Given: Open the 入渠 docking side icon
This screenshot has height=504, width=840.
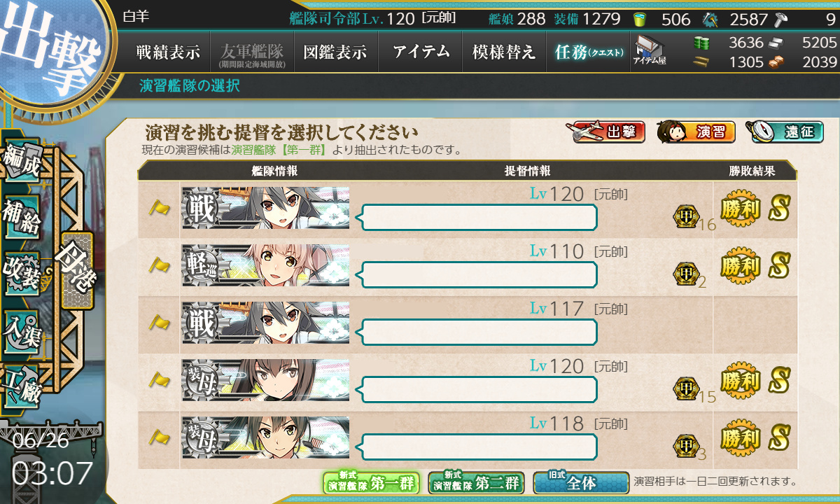Looking at the screenshot, I should pyautogui.click(x=22, y=329).
